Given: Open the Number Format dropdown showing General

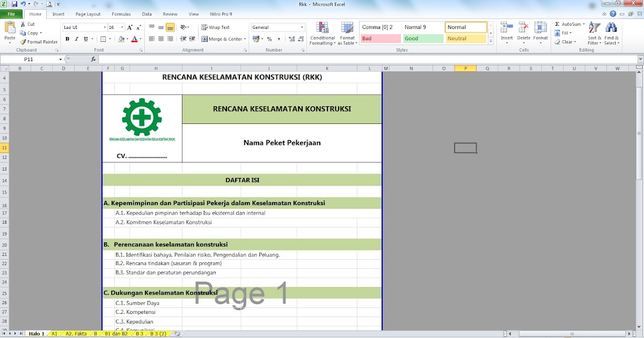Looking at the screenshot, I should point(277,27).
